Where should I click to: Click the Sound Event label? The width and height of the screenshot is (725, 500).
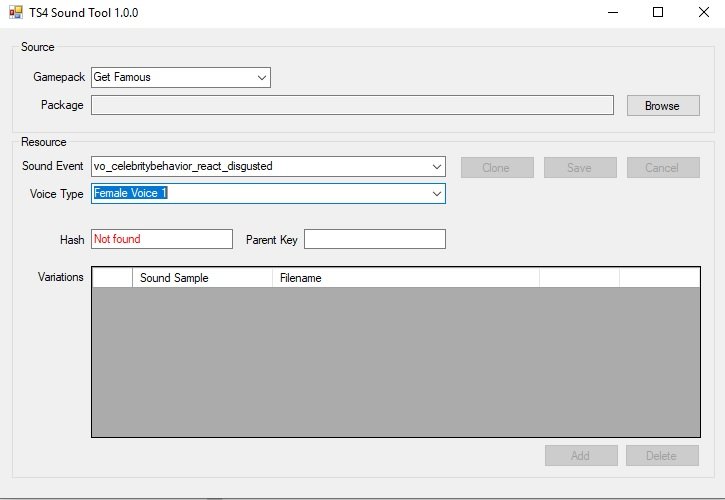click(53, 166)
